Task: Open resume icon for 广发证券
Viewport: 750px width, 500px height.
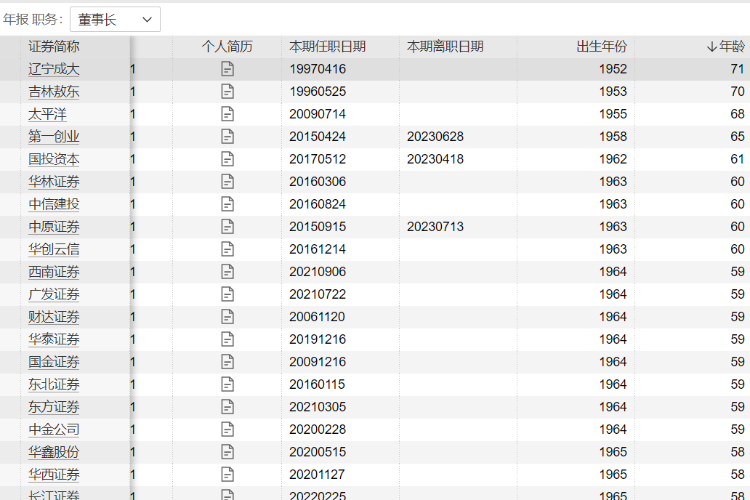Action: (228, 294)
